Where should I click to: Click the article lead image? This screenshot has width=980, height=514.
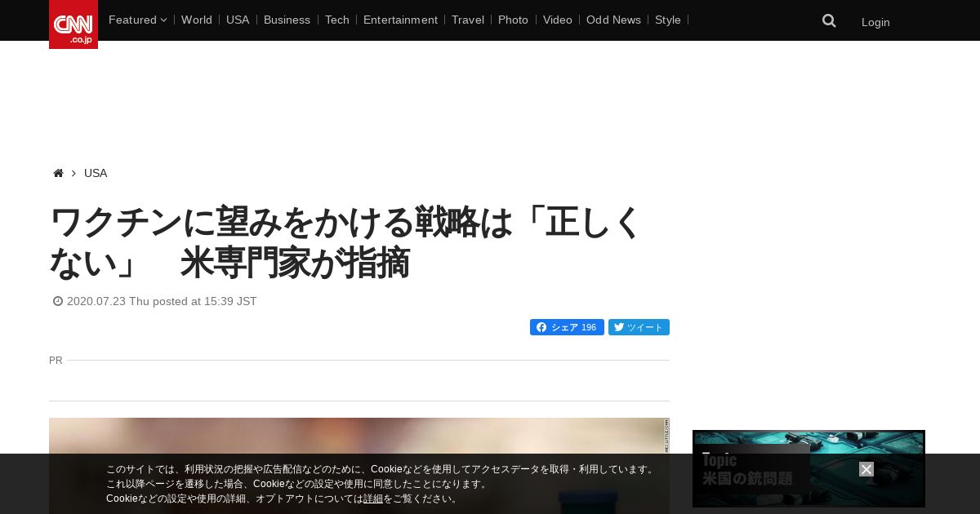359,466
